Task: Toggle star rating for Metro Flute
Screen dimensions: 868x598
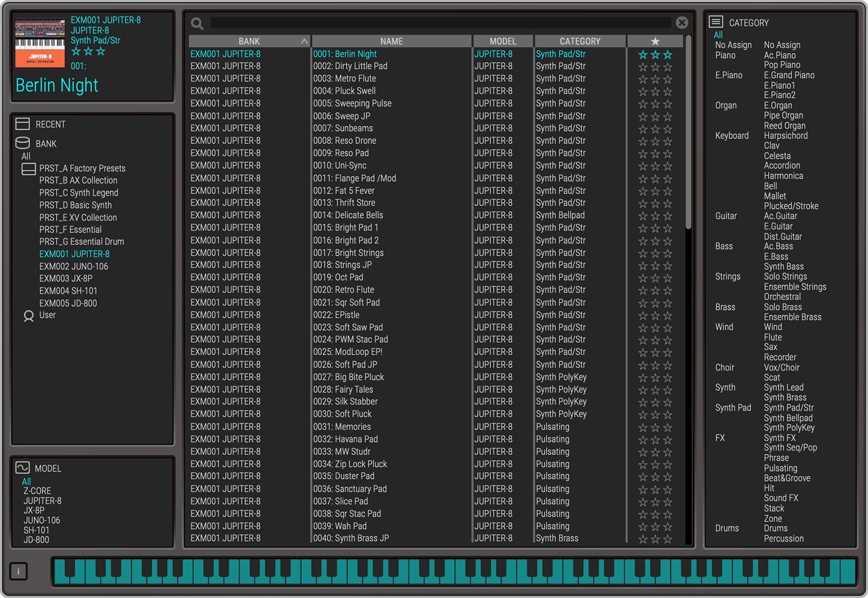Action: point(655,79)
